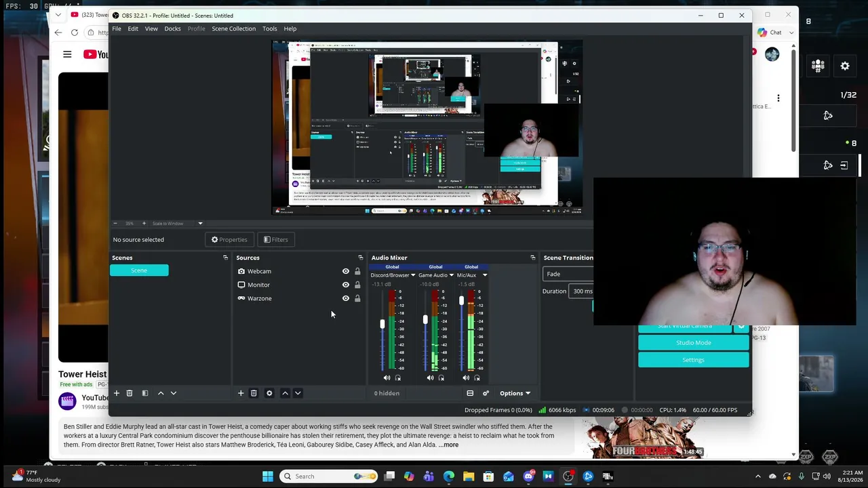868x488 pixels.
Task: Add a new scene with the plus icon
Action: pos(116,393)
